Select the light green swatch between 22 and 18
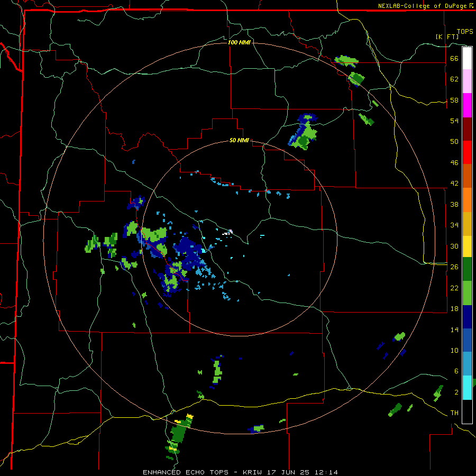Viewport: 476px width, 476px height. point(467,293)
